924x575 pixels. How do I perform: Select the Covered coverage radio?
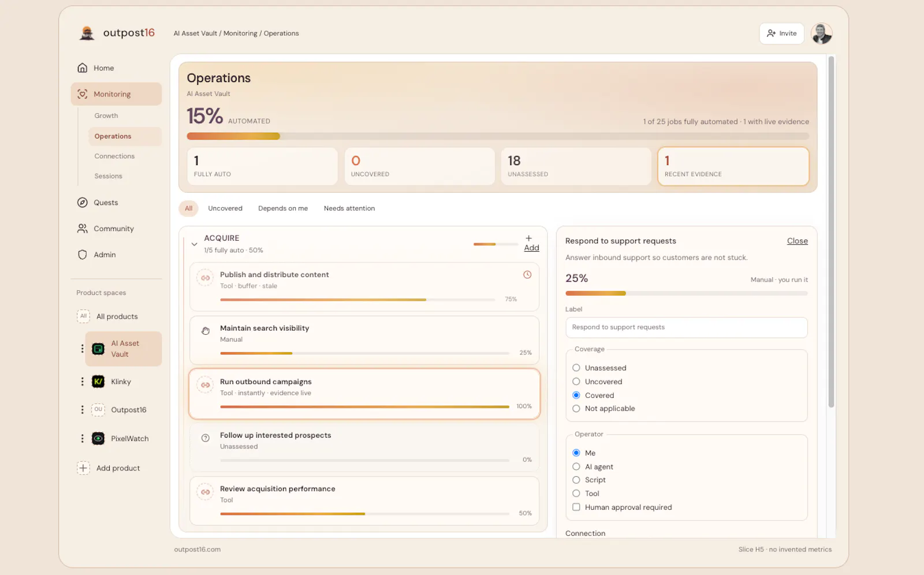pyautogui.click(x=576, y=395)
